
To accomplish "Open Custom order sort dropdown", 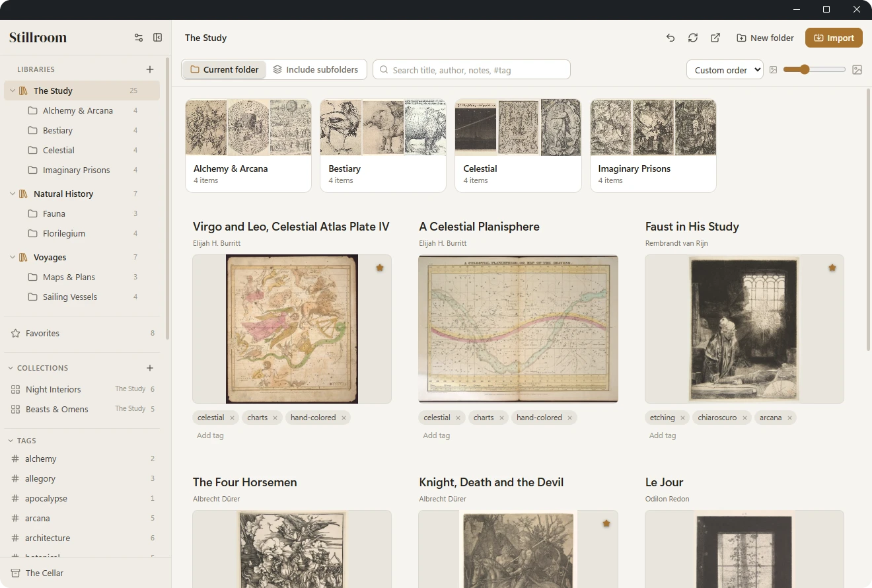I will click(725, 70).
